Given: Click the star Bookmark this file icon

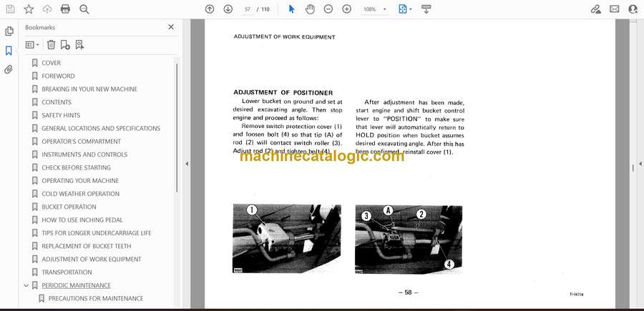Looking at the screenshot, I should click(x=29, y=9).
